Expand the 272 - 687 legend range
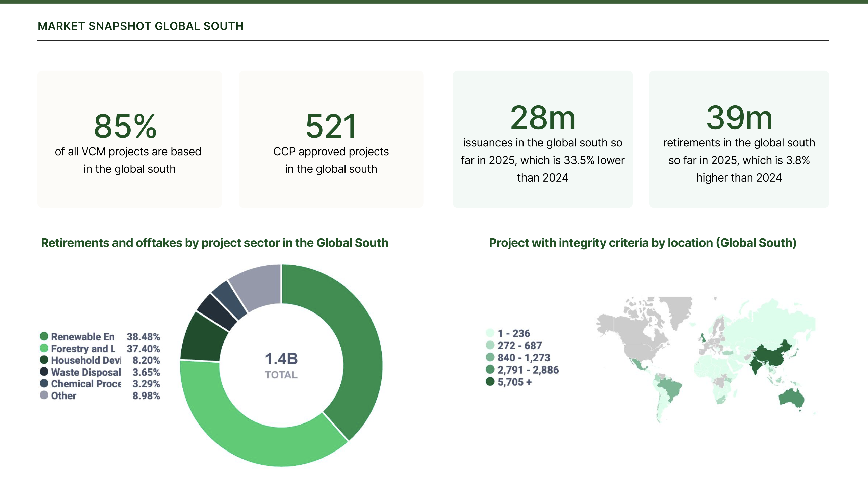Screen dimensions: 868x492 [490, 345]
